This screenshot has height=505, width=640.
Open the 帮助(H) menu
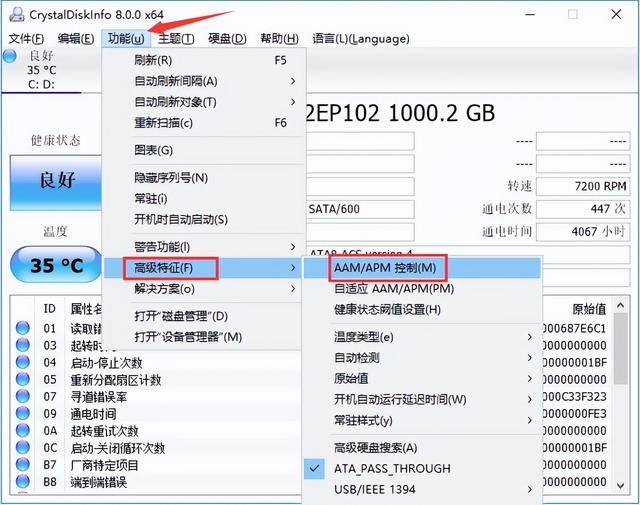coord(279,39)
